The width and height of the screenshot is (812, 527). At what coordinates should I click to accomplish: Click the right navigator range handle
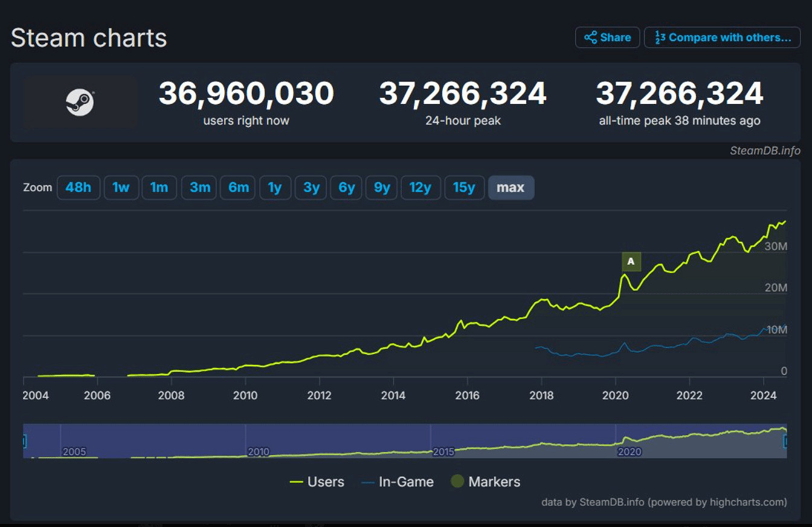(785, 442)
